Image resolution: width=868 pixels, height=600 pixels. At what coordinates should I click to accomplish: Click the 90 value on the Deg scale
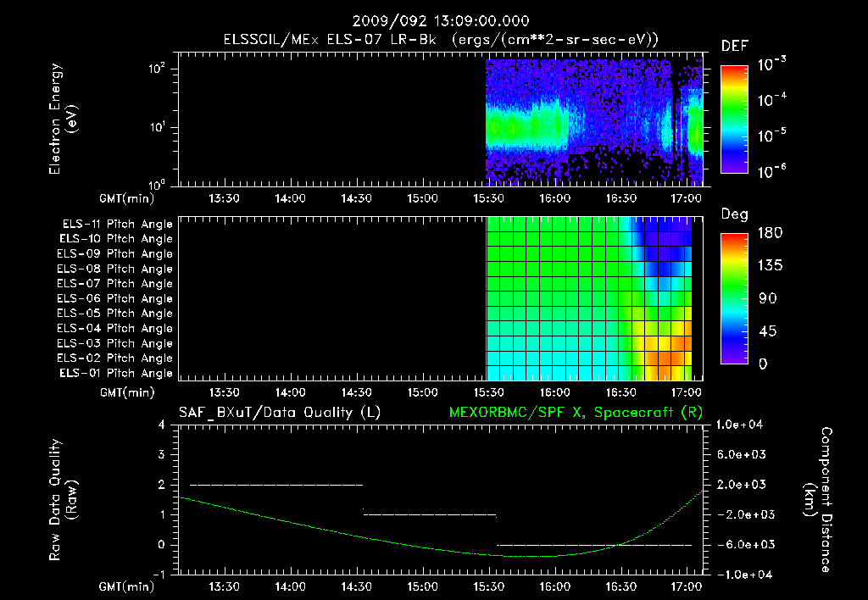(768, 299)
